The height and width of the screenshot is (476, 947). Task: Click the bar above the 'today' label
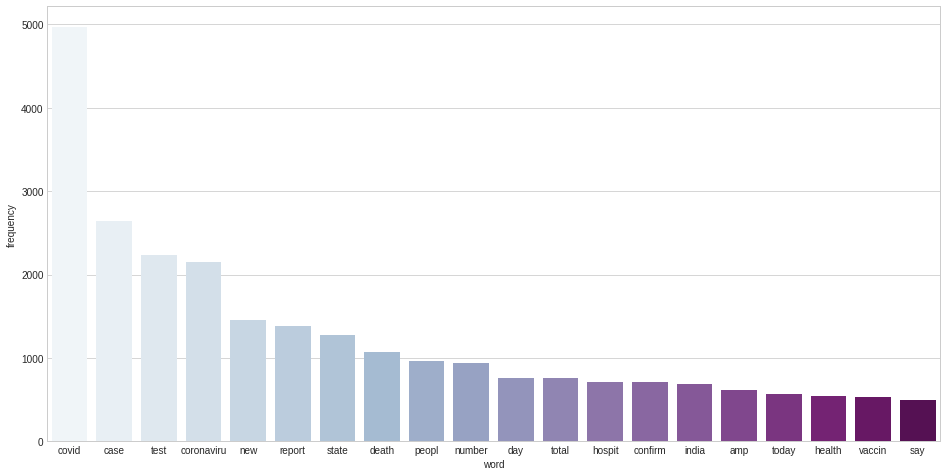(x=784, y=418)
